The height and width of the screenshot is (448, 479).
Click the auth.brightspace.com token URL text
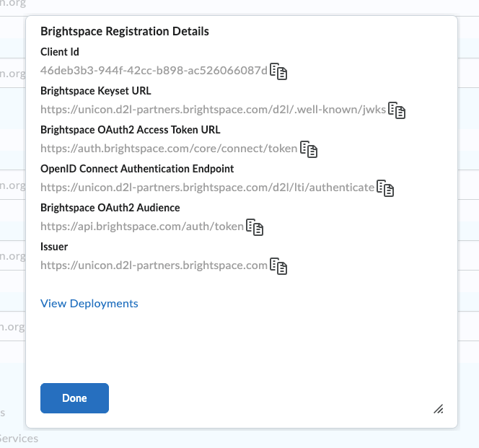tap(169, 149)
